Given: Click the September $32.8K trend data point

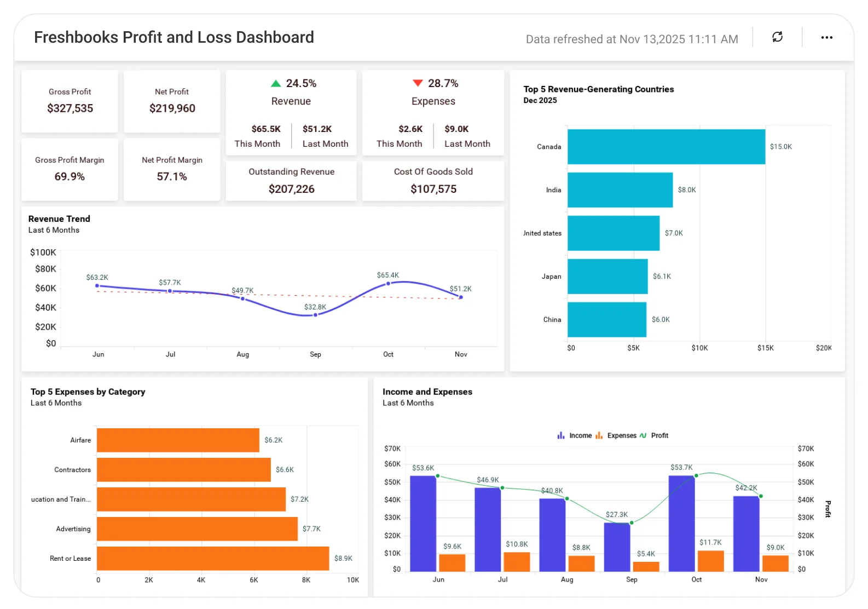Looking at the screenshot, I should coord(315,315).
